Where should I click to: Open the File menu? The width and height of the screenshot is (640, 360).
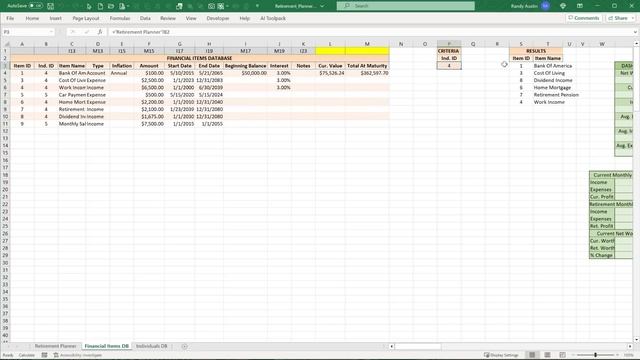click(10, 18)
